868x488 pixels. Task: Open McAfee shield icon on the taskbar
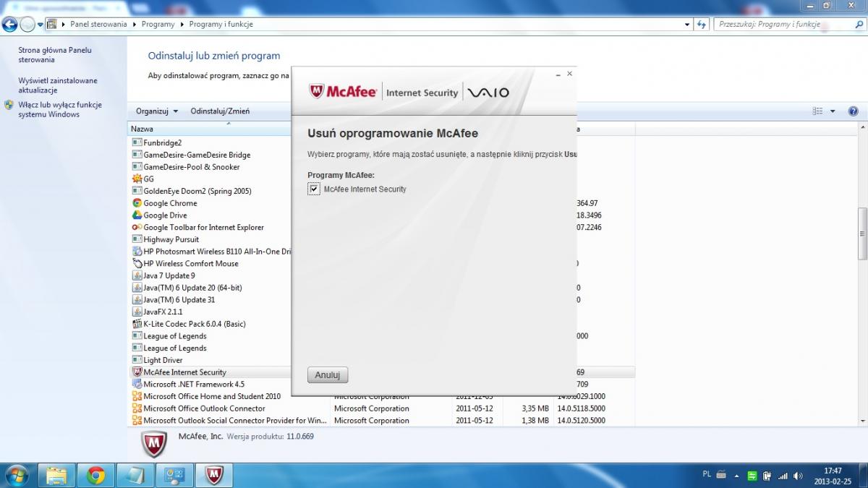(x=213, y=475)
